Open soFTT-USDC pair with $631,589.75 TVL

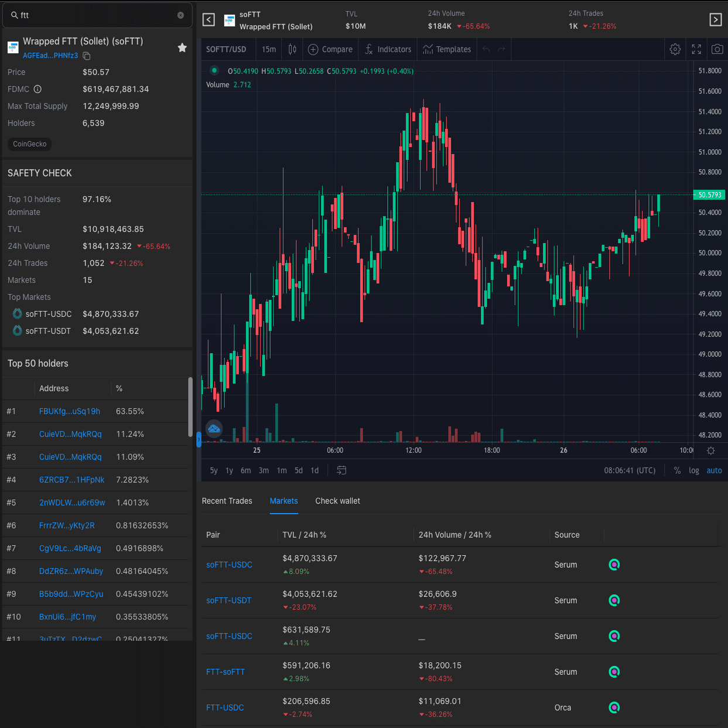pyautogui.click(x=229, y=637)
